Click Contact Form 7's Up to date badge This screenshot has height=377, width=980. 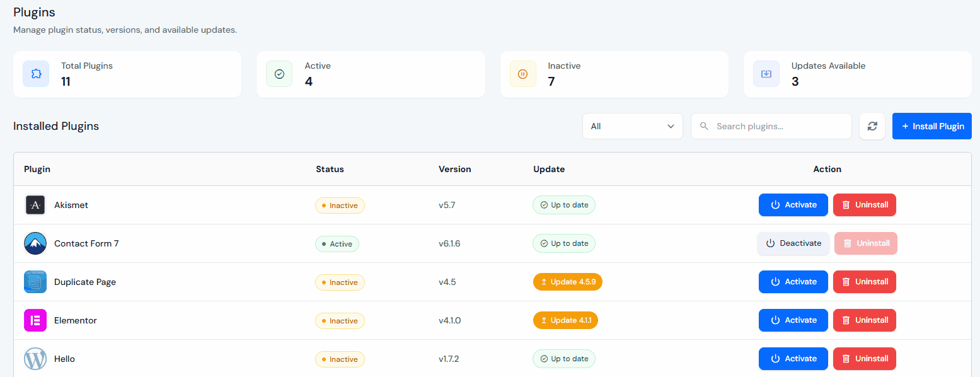click(x=564, y=243)
